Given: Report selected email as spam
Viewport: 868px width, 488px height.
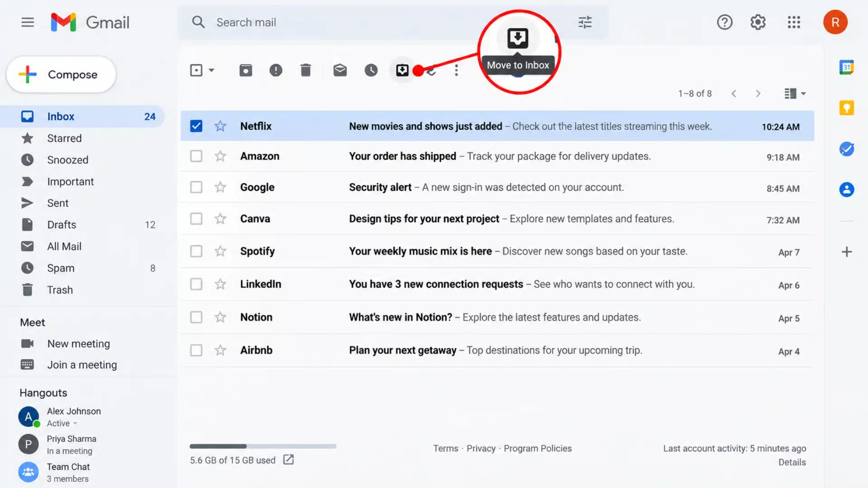Looking at the screenshot, I should [x=276, y=70].
